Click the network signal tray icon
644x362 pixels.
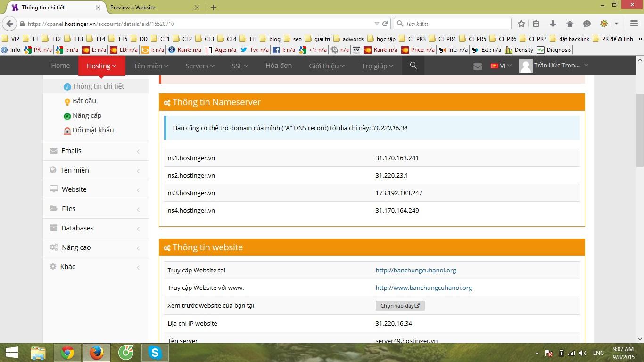(x=571, y=353)
